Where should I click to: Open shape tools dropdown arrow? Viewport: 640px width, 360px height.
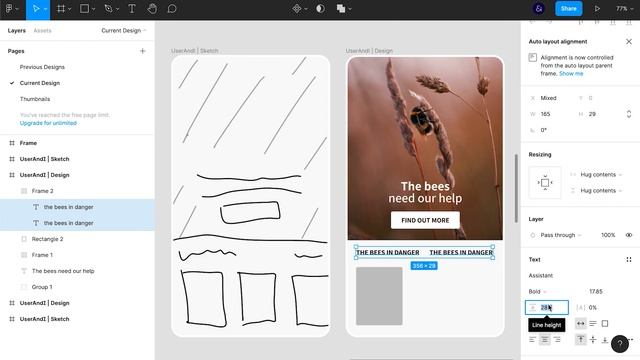(93, 9)
